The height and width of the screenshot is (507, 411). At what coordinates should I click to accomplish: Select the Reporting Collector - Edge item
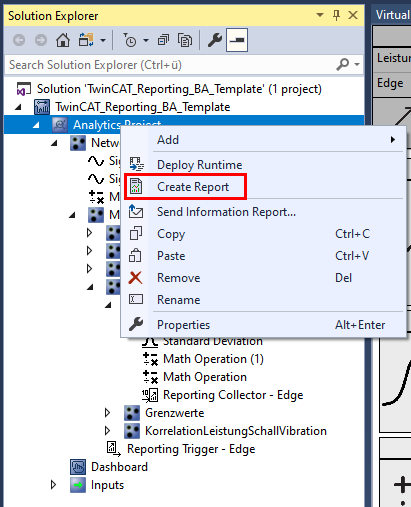pyautogui.click(x=233, y=395)
